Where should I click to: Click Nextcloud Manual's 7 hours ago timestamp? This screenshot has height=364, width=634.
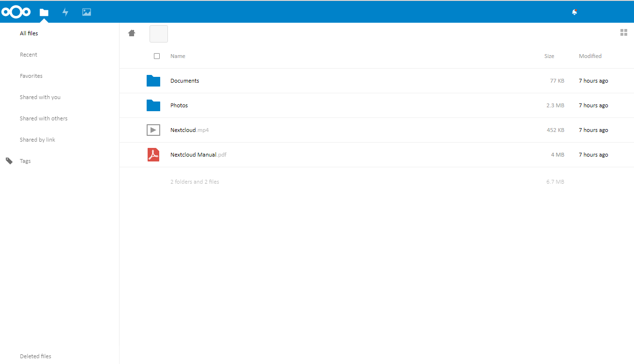pos(593,155)
